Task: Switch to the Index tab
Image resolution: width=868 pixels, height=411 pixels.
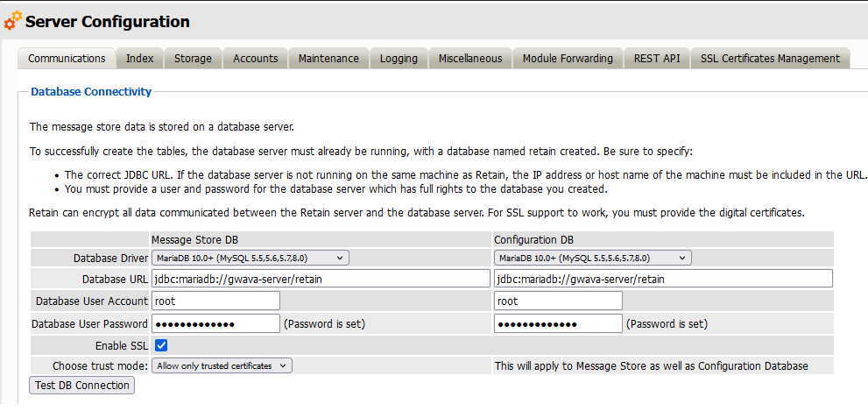Action: point(139,59)
